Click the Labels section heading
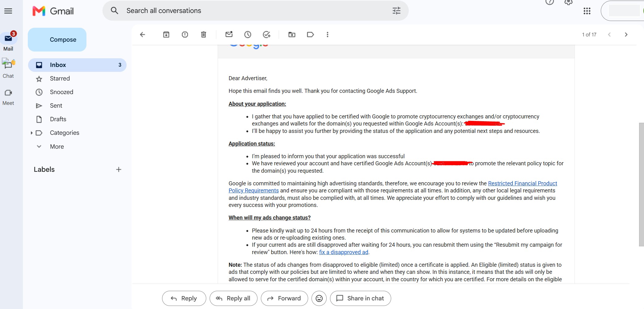 pos(44,169)
